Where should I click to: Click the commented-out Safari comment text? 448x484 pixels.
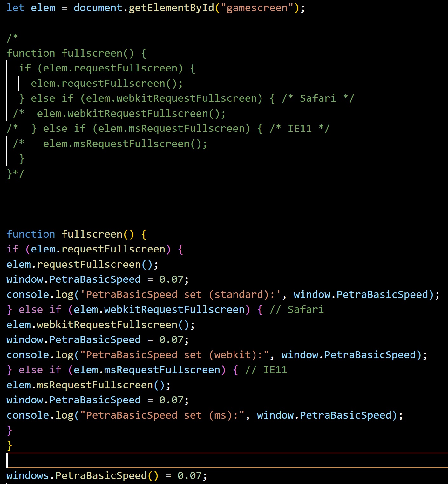[318, 98]
